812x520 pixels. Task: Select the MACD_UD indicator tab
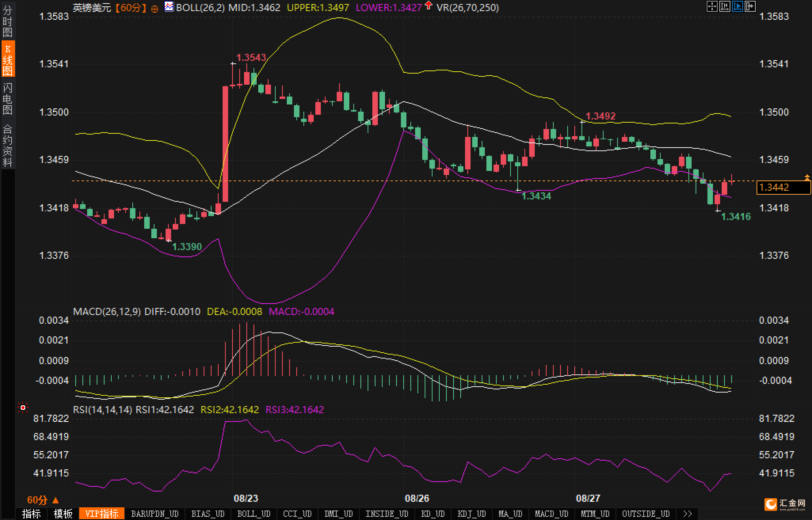(x=551, y=514)
